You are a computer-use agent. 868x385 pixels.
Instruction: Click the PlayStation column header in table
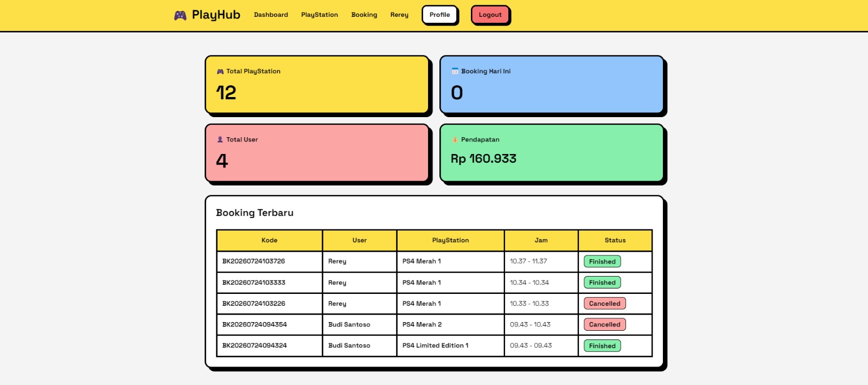450,240
